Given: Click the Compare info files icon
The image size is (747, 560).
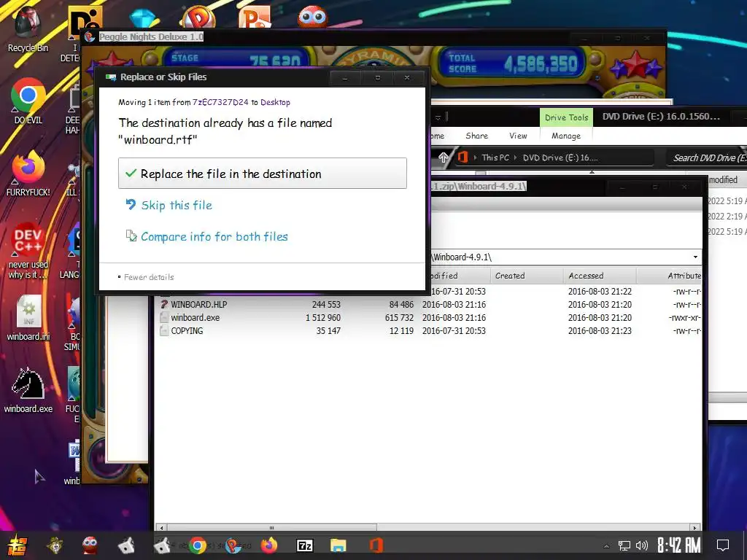Looking at the screenshot, I should click(x=131, y=236).
